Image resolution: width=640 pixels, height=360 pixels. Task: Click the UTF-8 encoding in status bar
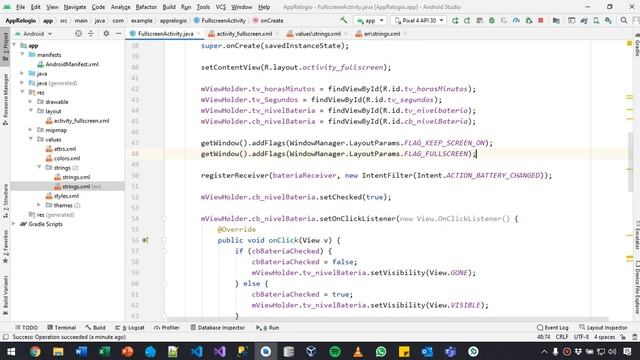[x=581, y=337]
